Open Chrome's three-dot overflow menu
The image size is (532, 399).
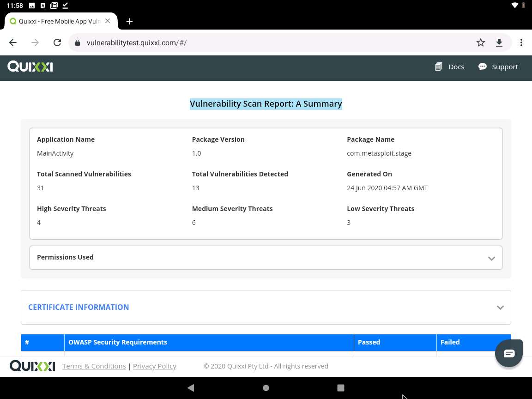coord(521,42)
